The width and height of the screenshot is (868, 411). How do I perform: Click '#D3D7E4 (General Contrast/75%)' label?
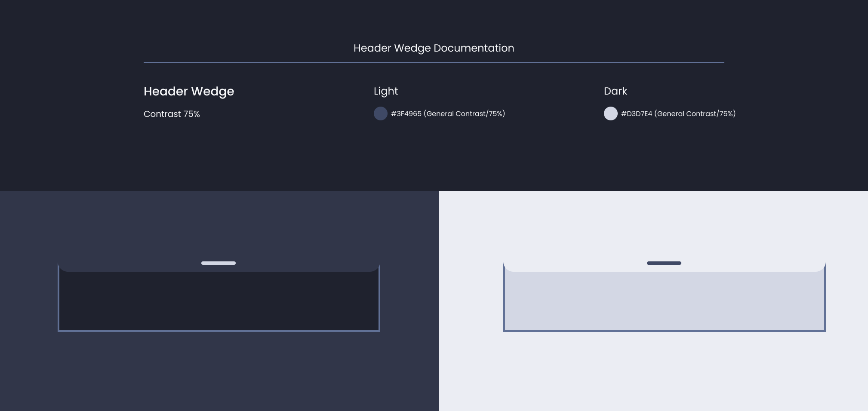678,113
